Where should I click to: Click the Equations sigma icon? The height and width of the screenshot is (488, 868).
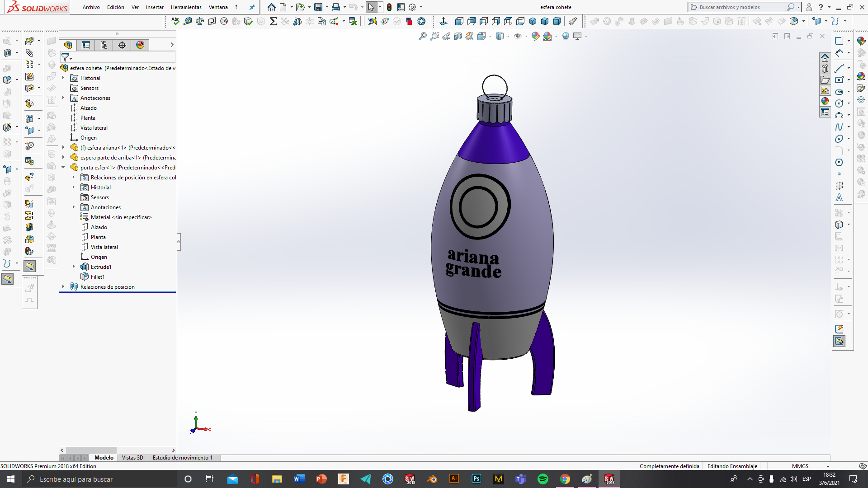[273, 21]
